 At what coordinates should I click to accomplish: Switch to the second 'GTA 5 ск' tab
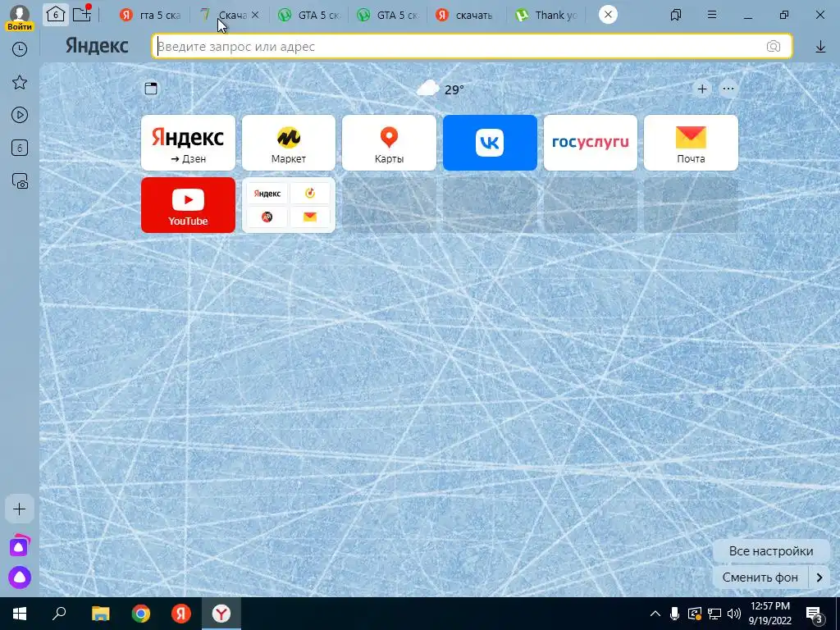tap(388, 15)
